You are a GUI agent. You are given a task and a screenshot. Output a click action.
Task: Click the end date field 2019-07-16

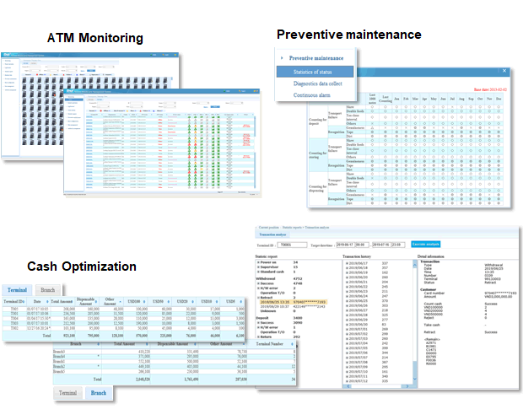(381, 245)
